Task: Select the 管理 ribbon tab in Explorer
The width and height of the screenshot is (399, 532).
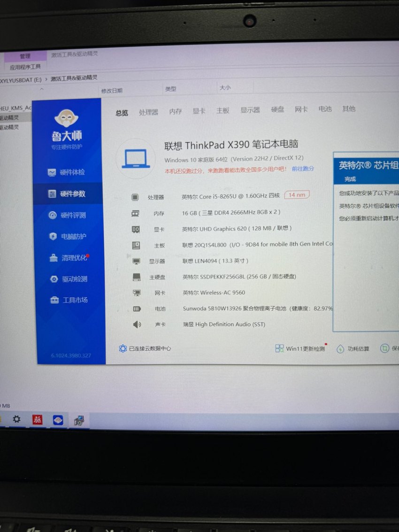Action: [25, 56]
